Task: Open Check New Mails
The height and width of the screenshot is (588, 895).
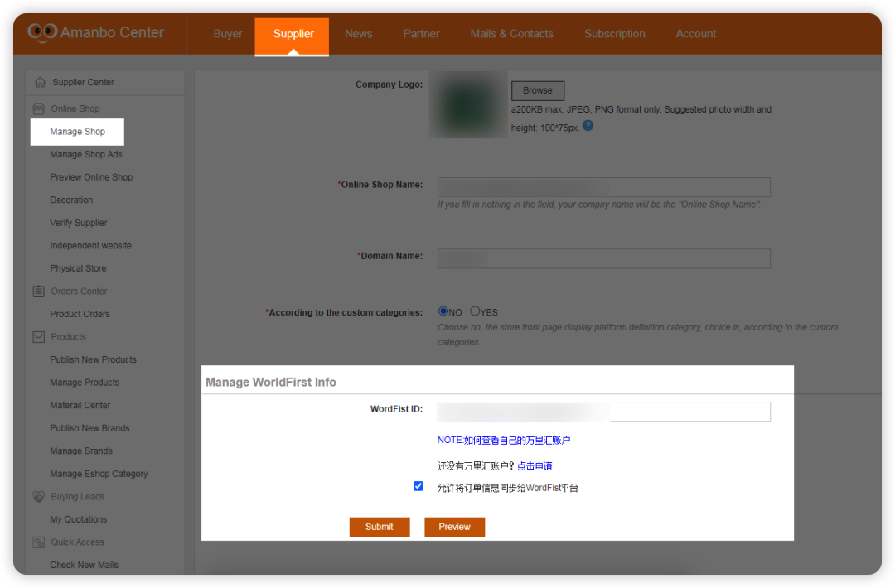Action: point(84,565)
